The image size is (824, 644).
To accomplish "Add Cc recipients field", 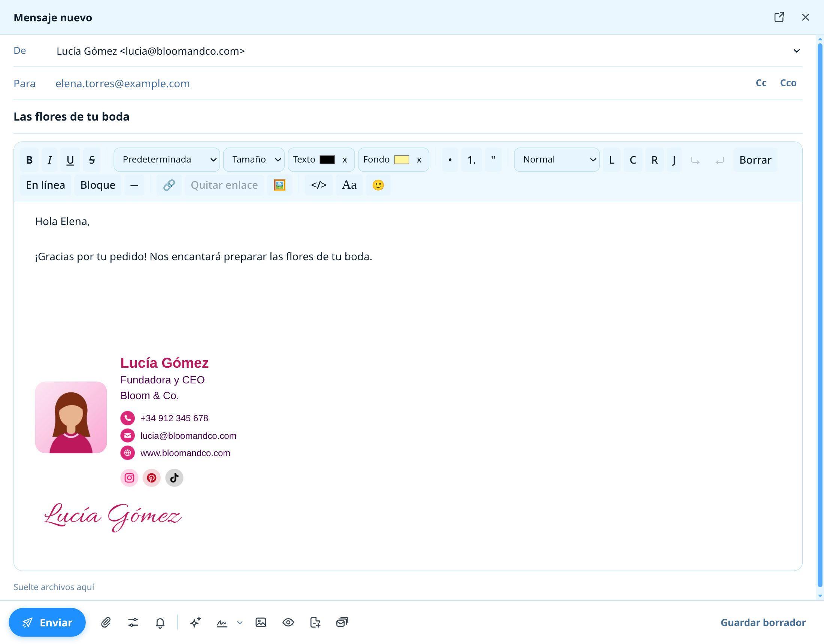I will (761, 83).
